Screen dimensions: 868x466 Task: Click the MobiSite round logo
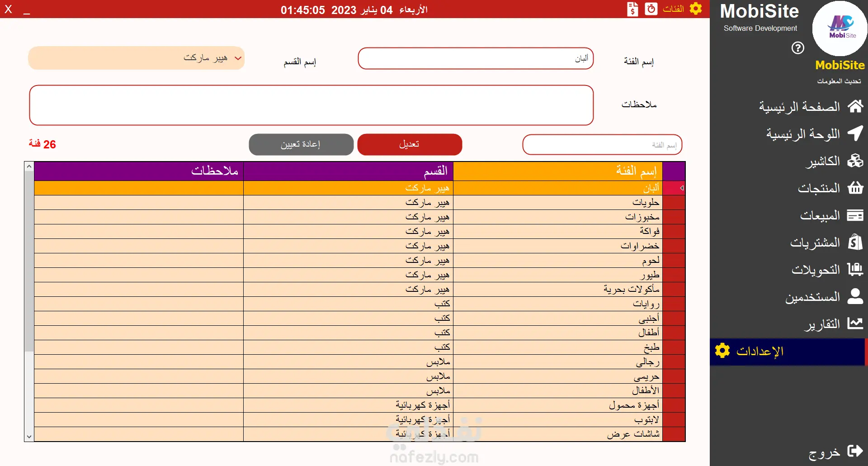click(x=840, y=29)
